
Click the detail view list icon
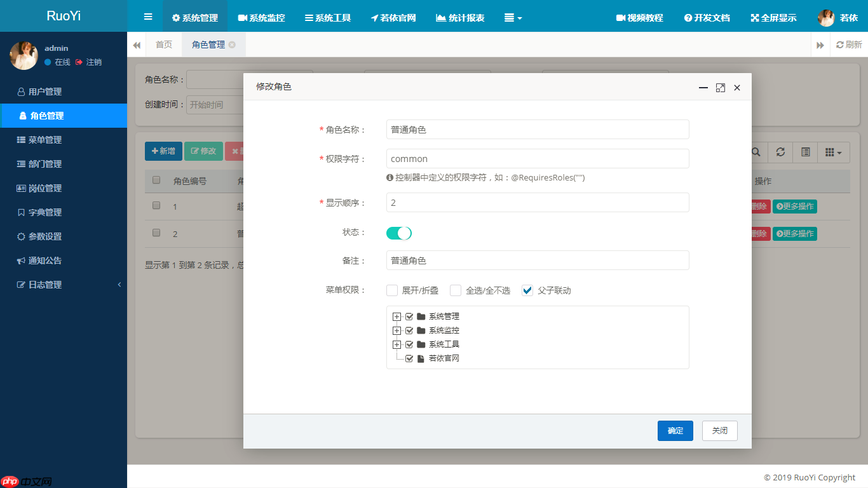coord(804,152)
